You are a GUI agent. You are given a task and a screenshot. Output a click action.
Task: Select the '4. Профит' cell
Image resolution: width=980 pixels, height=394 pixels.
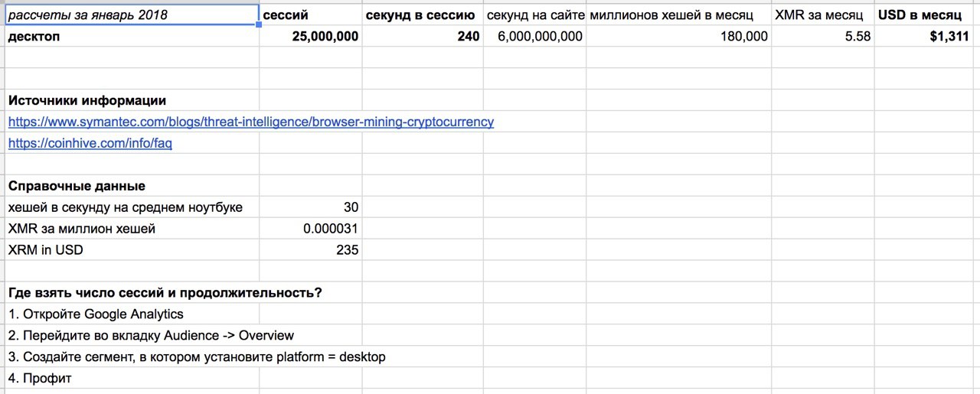point(132,379)
